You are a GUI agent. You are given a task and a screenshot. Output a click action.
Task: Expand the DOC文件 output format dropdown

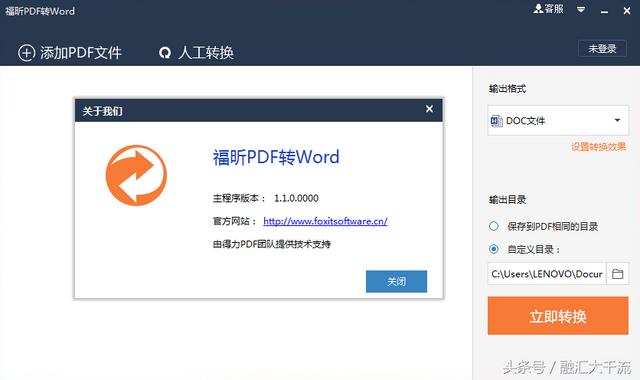[617, 120]
